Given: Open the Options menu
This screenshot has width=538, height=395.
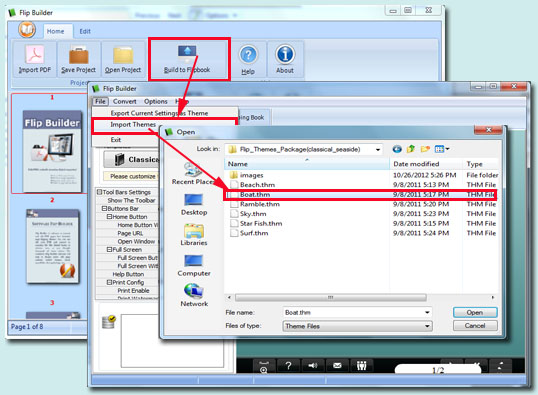Looking at the screenshot, I should coord(156,101).
